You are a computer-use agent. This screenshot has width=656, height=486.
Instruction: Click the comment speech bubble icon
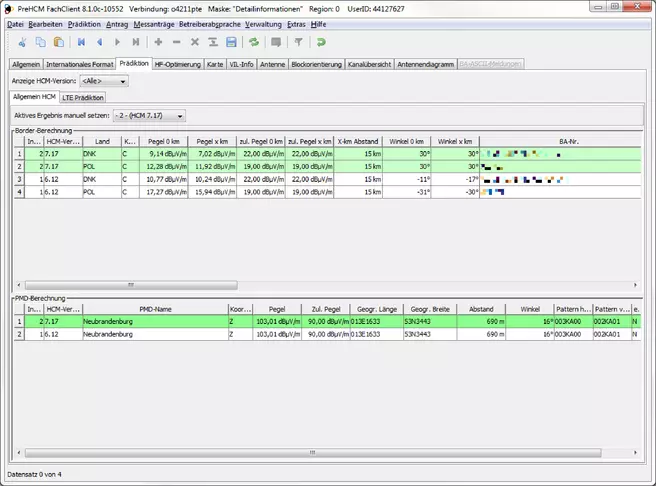(276, 42)
